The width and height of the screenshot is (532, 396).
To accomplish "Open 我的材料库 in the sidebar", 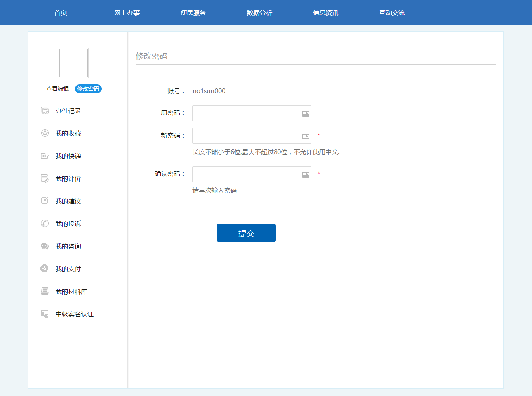I will tap(71, 292).
